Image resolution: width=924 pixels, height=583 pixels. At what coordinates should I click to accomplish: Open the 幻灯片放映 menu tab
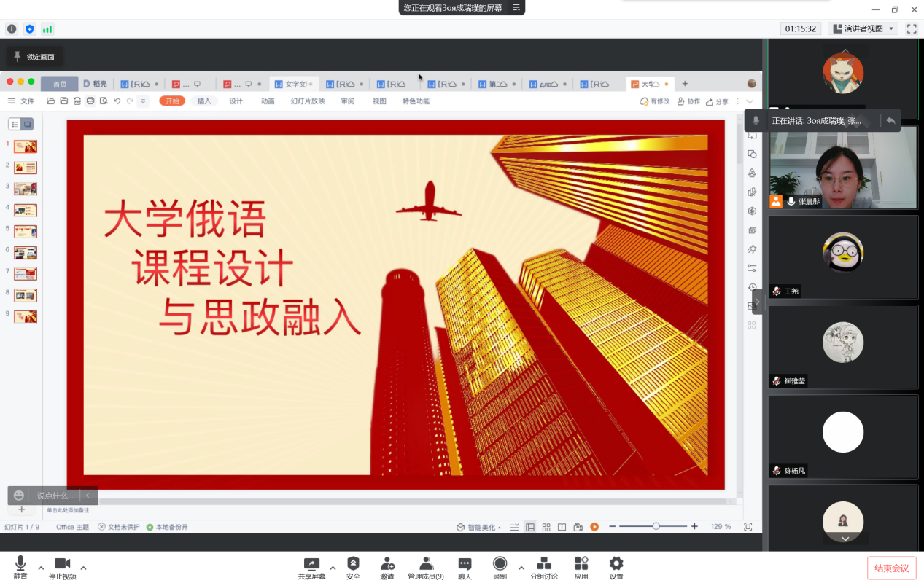(x=308, y=101)
